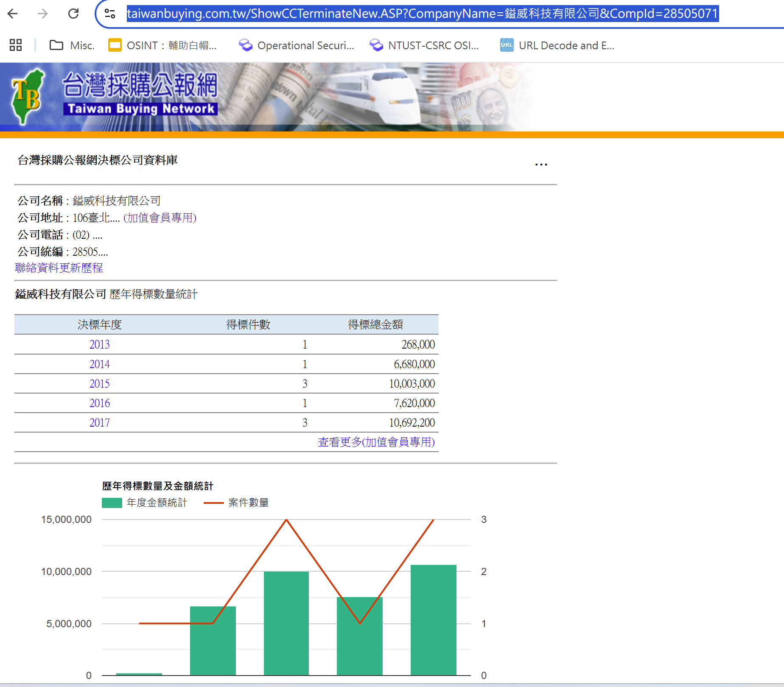The image size is (784, 687).
Task: Click the green bar for 2014
Action: pyautogui.click(x=213, y=641)
